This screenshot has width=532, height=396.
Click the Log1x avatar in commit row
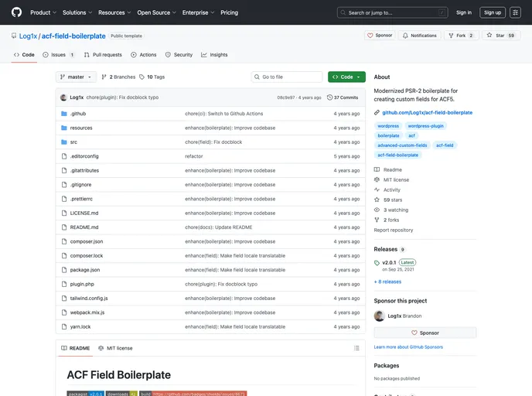coord(63,97)
